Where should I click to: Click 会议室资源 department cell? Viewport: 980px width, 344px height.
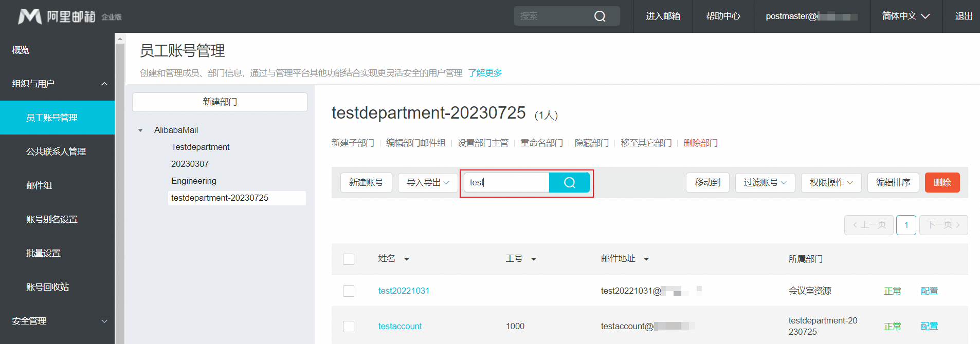click(810, 291)
